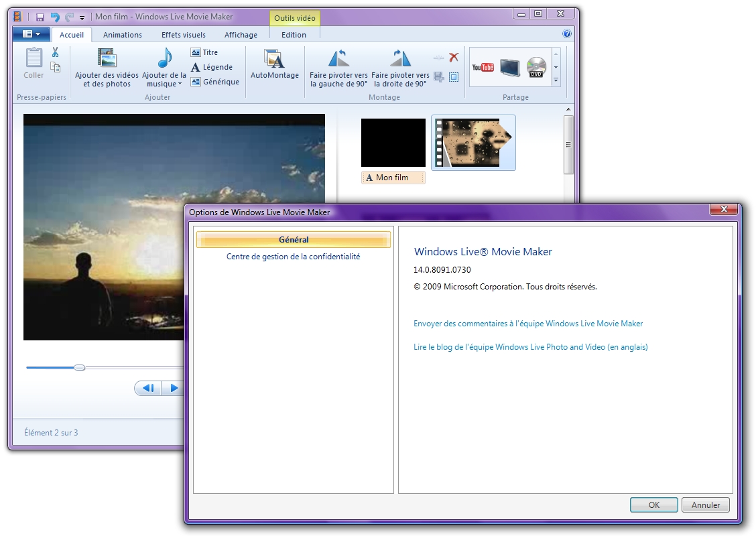Click OK in options dialog
The height and width of the screenshot is (536, 756).
(x=653, y=505)
